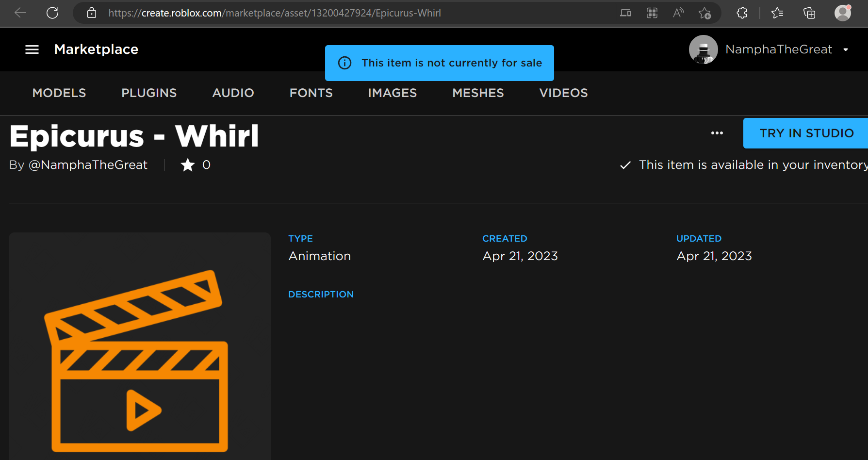Open browser Collections icon

809,13
